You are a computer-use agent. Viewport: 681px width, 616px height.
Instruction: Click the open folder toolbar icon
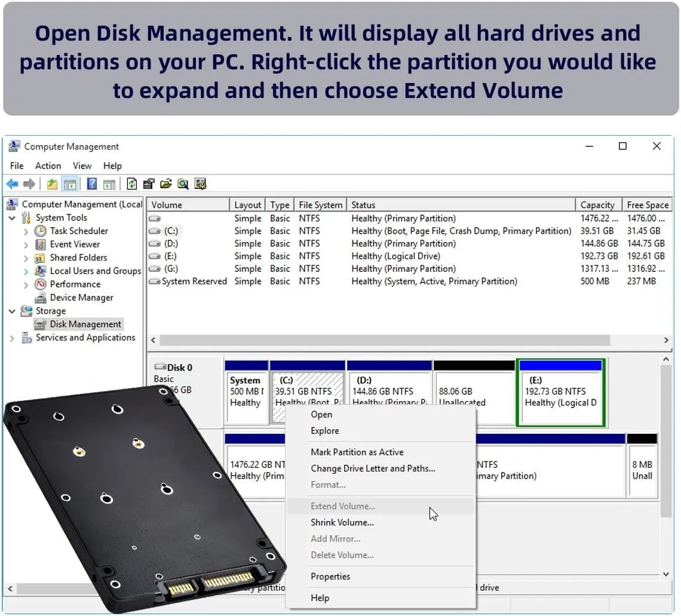pyautogui.click(x=166, y=184)
